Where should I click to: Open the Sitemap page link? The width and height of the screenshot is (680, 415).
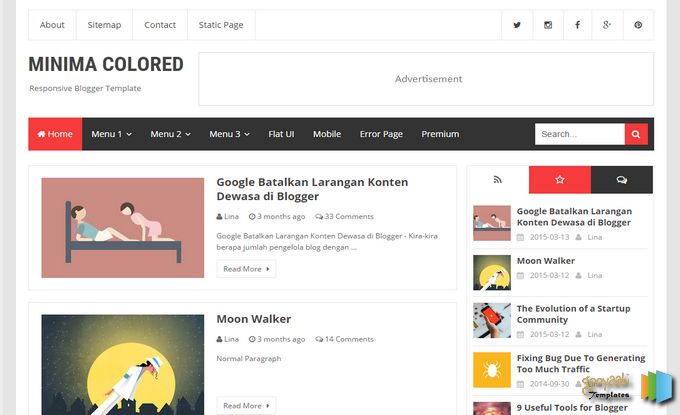[x=104, y=25]
